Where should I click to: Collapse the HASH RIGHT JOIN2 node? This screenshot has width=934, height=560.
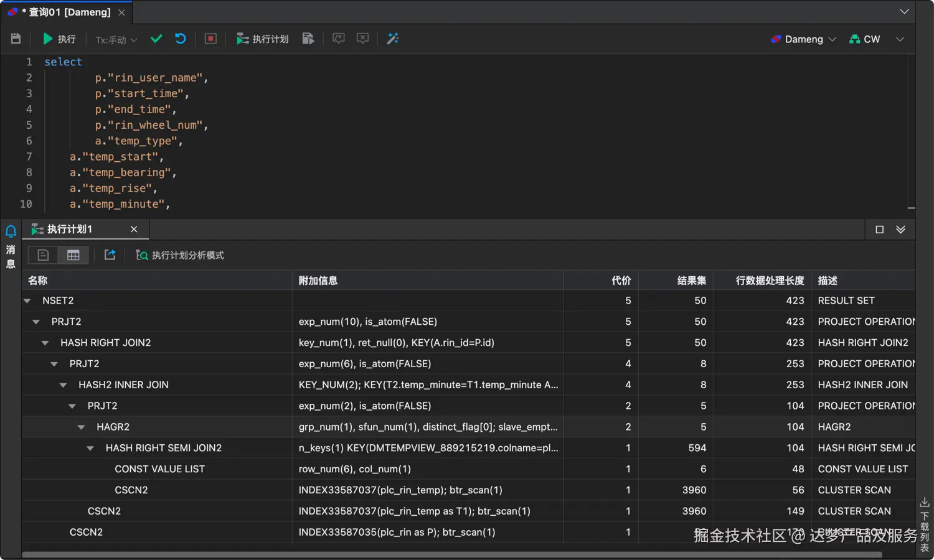click(x=45, y=343)
